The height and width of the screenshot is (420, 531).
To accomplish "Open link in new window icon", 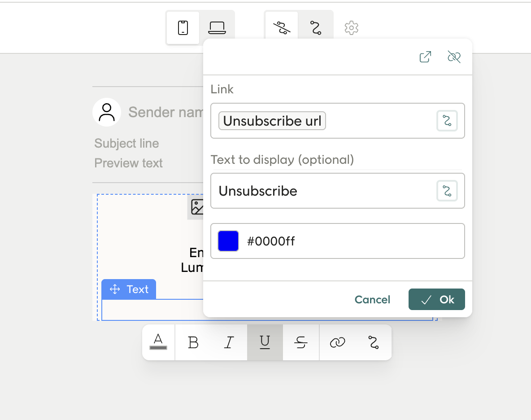I will coord(425,57).
